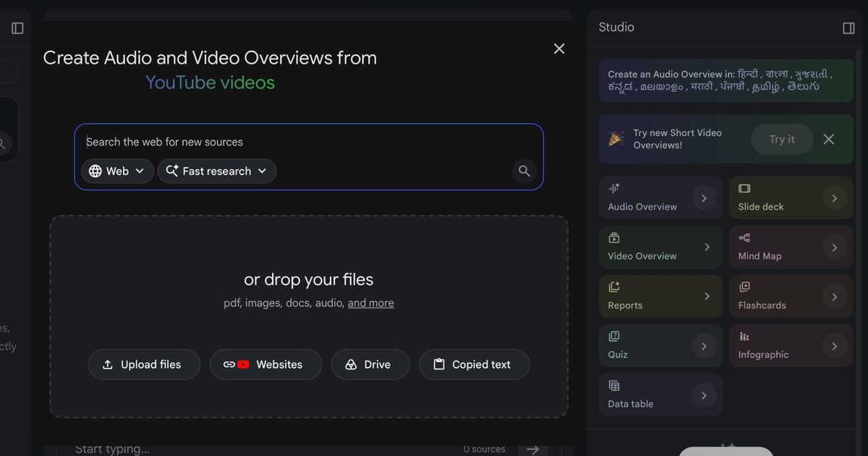This screenshot has width=868, height=456.
Task: Create Flashcards
Action: [791, 296]
